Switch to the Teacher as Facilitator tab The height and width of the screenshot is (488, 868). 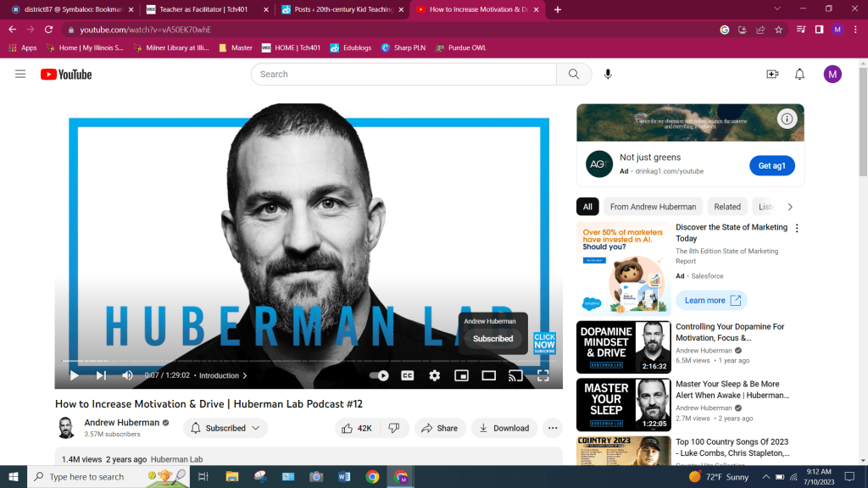(205, 9)
